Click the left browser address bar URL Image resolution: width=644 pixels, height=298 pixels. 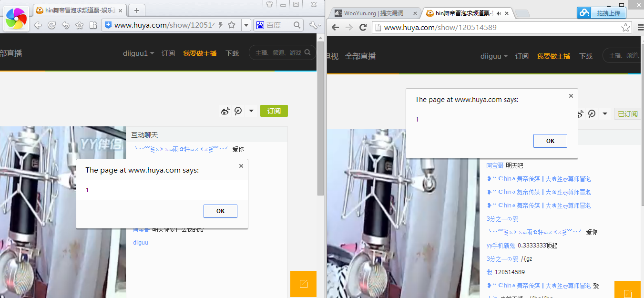(164, 25)
